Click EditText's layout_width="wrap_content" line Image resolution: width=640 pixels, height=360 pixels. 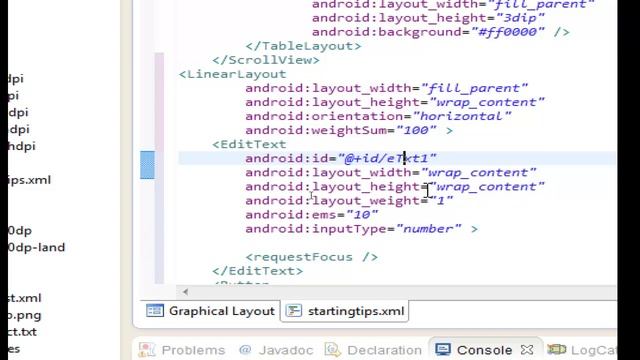(x=391, y=173)
